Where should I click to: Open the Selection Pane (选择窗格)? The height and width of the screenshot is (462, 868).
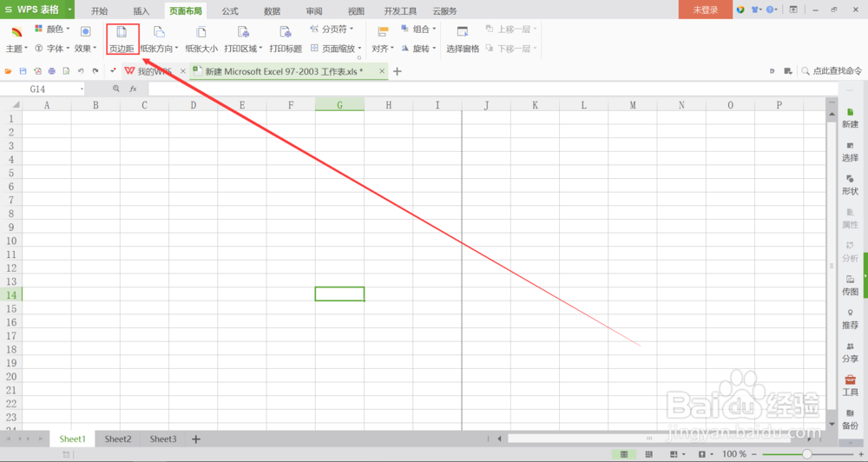pyautogui.click(x=463, y=39)
